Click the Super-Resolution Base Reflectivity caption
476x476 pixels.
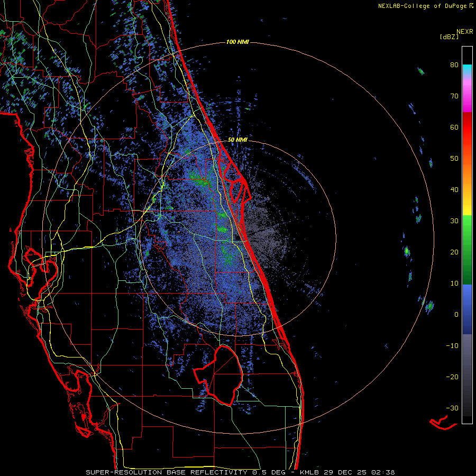[240, 472]
